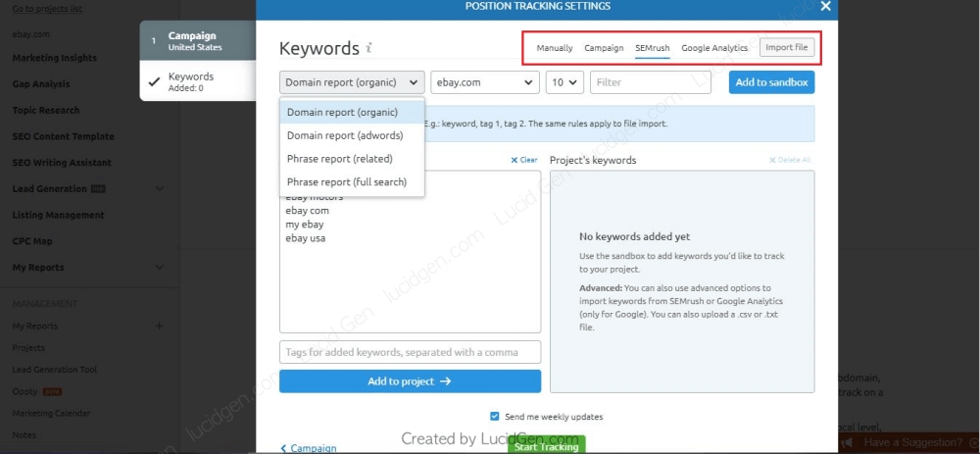Open My Reports under Management
This screenshot has width=980, height=454.
click(x=35, y=326)
